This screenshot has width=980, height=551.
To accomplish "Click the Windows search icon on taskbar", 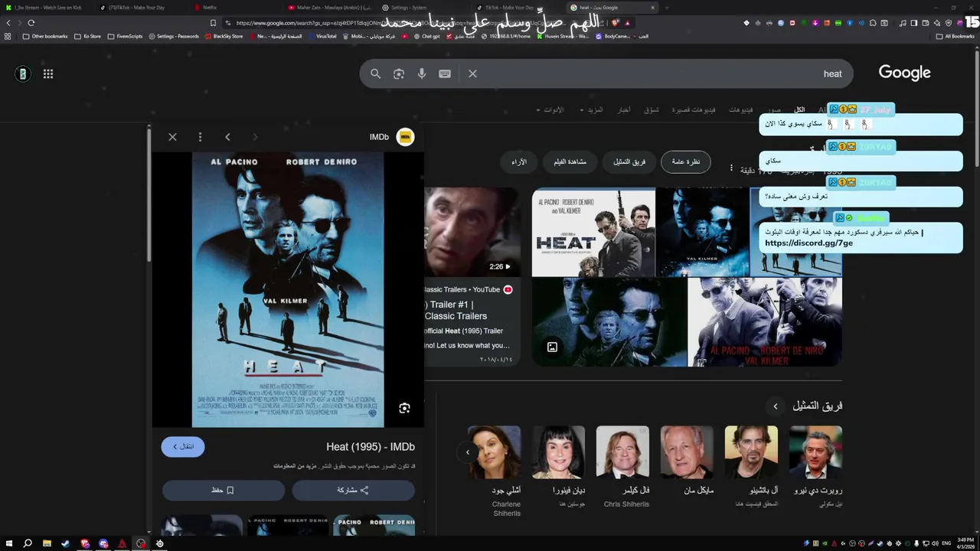I will 27,543.
